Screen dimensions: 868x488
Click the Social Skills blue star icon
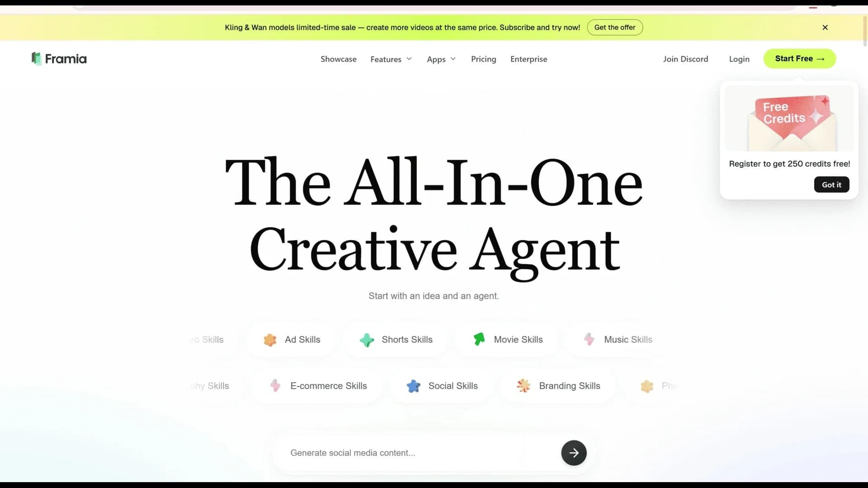(413, 386)
